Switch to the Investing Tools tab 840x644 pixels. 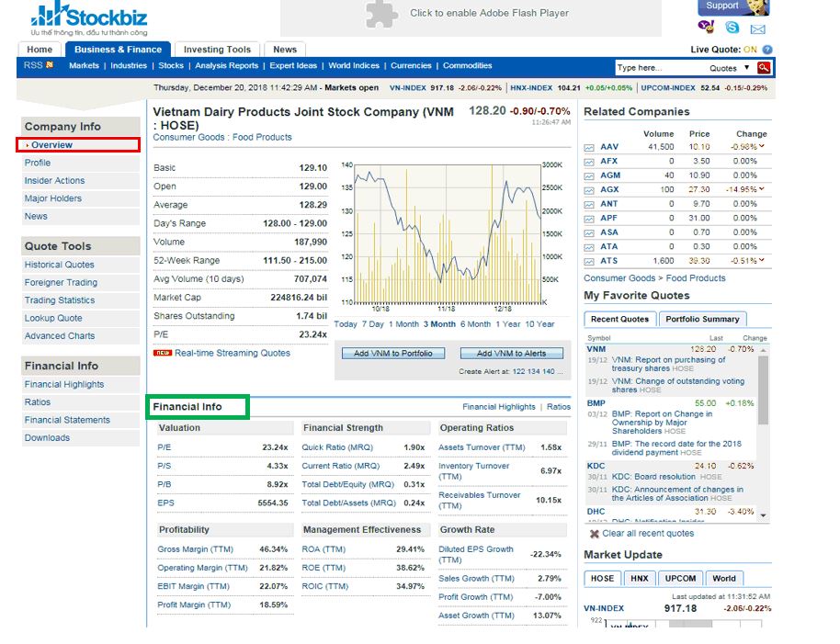[217, 50]
